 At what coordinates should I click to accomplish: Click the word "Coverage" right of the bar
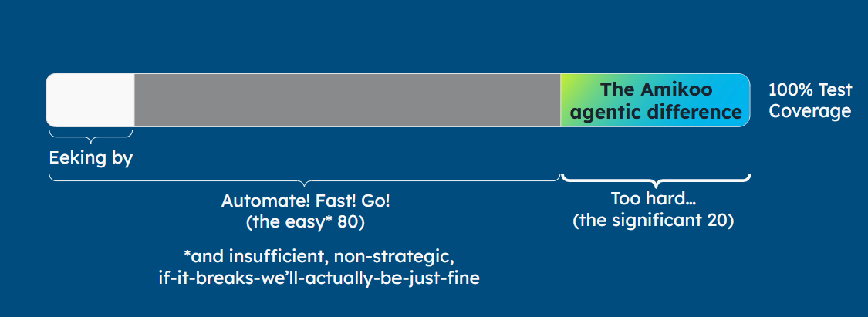pos(809,111)
